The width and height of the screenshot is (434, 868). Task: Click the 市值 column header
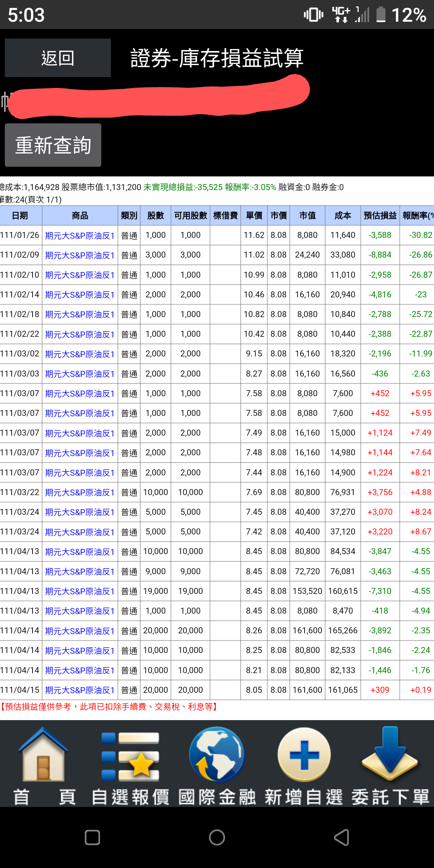tap(307, 216)
